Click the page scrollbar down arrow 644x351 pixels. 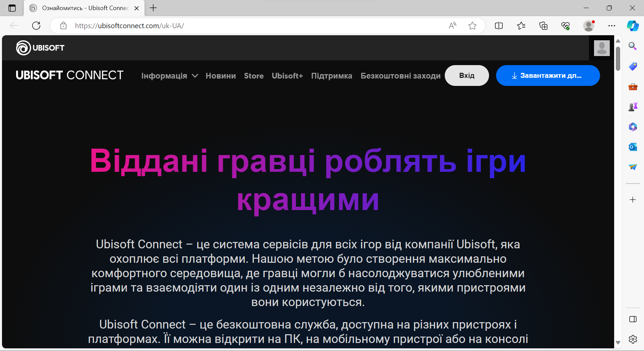618,343
